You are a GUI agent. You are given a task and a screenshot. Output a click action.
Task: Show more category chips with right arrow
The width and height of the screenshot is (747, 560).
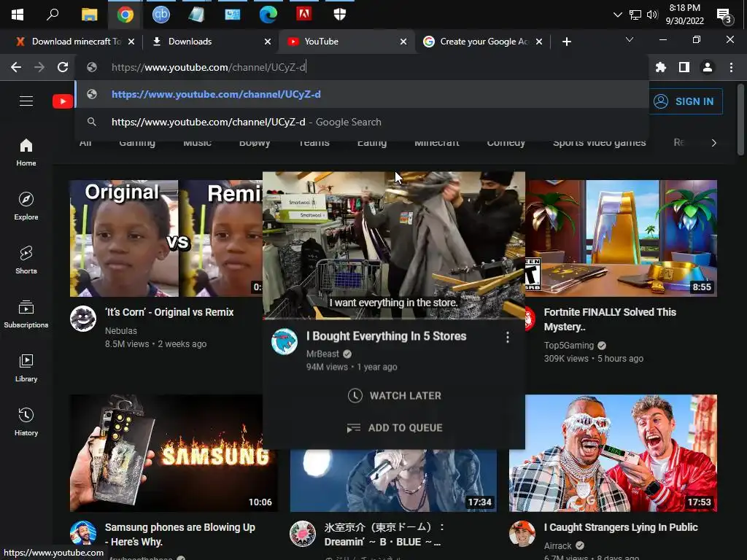[x=713, y=143]
